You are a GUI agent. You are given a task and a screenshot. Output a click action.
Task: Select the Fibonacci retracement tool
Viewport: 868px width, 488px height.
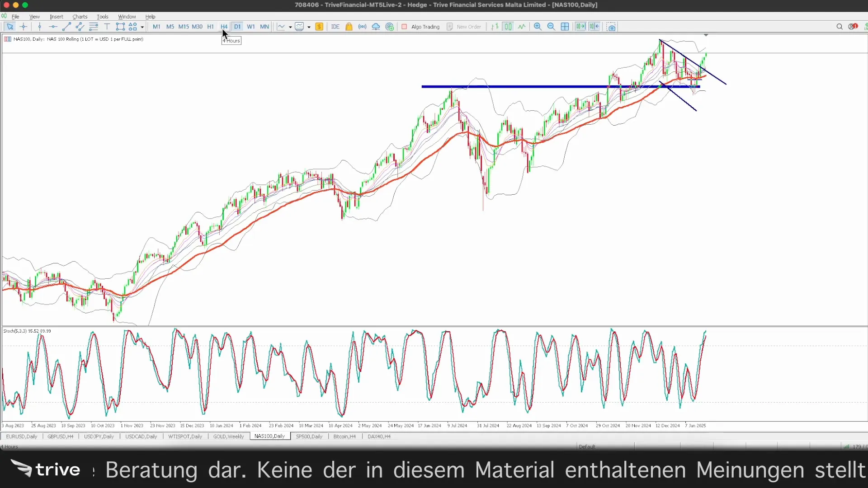click(x=94, y=27)
